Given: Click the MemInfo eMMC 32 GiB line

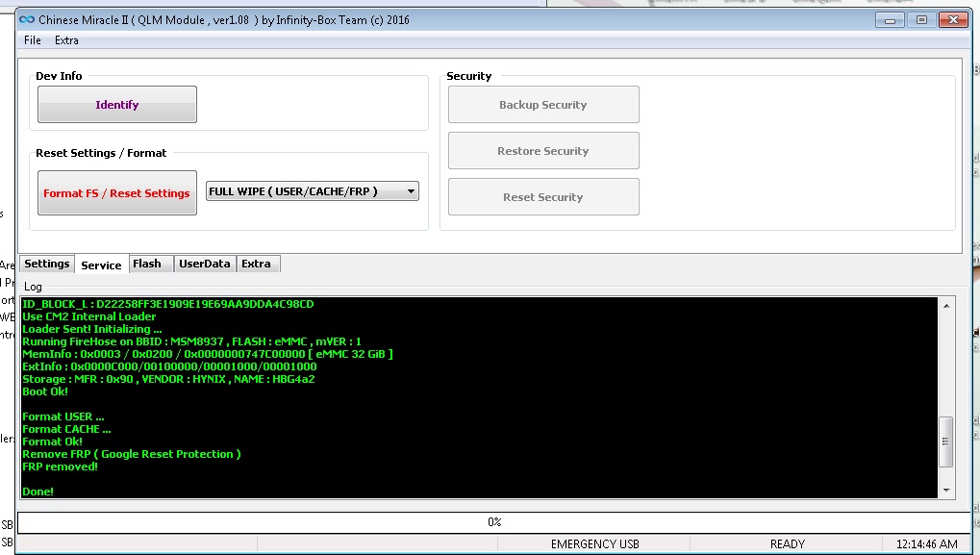Looking at the screenshot, I should click(x=208, y=354).
